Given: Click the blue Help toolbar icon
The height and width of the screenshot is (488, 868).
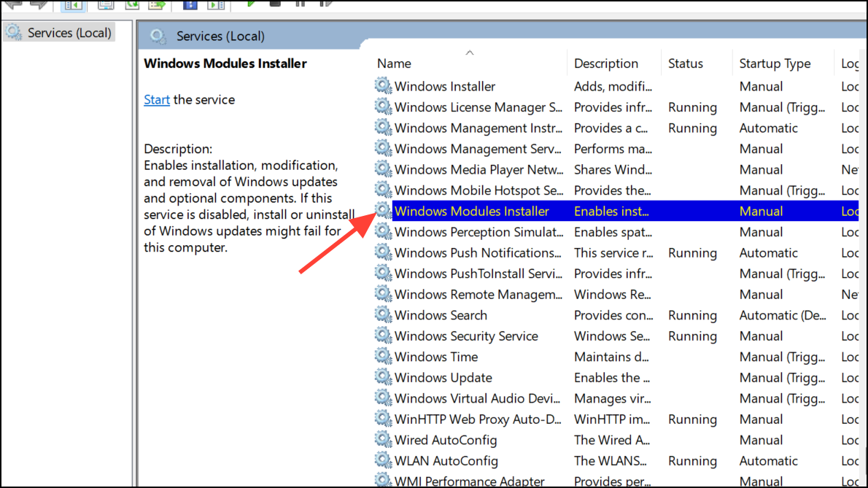Looking at the screenshot, I should point(190,4).
